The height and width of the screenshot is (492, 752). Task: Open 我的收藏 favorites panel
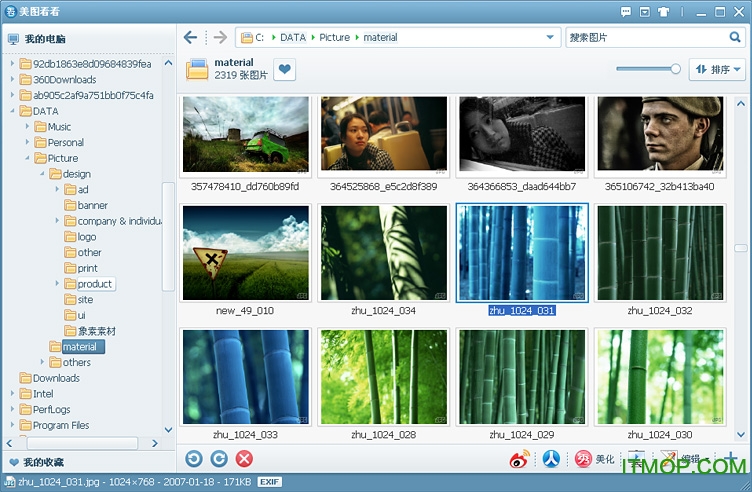[43, 462]
